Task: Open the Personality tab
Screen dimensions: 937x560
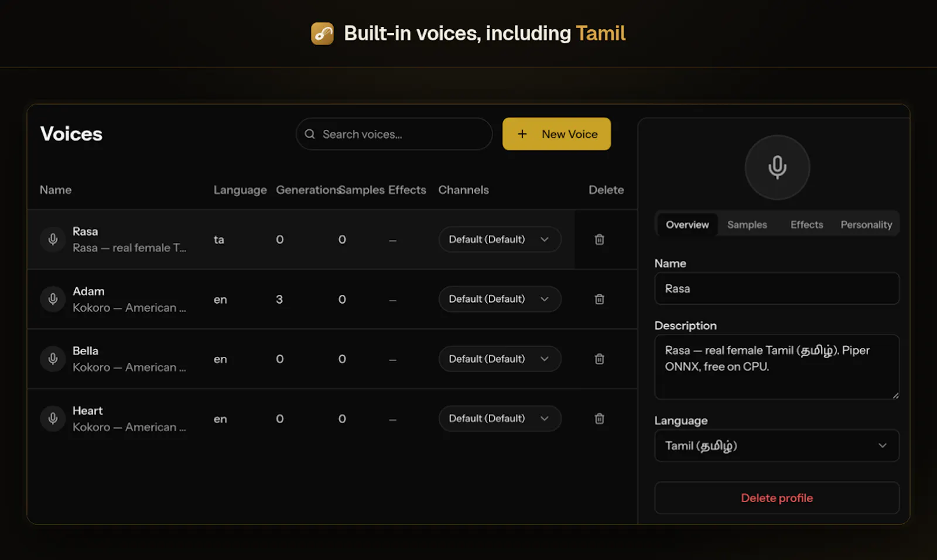Action: [866, 225]
